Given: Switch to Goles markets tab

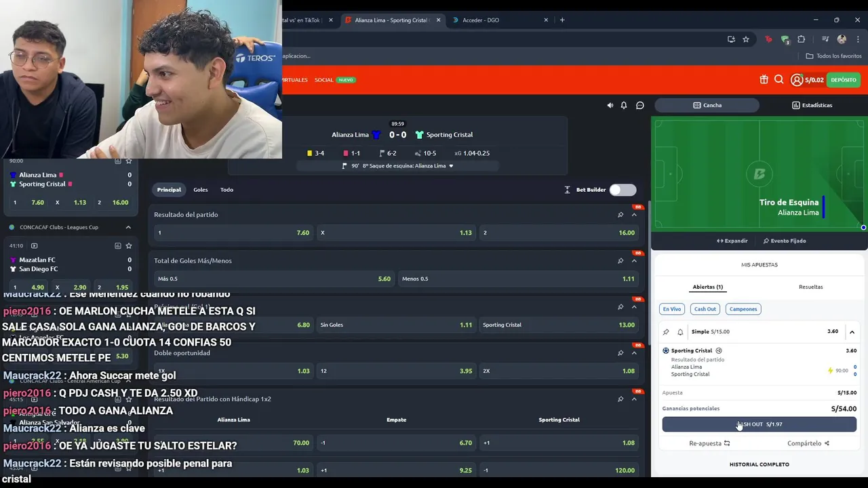Looking at the screenshot, I should click(x=201, y=190).
